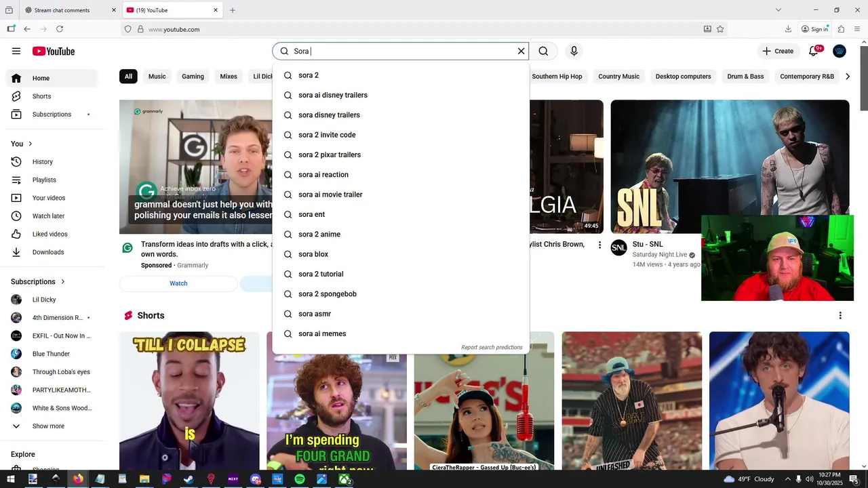Choose suggestion "sora ai disney trailers"
This screenshot has height=488, width=868.
tap(401, 95)
